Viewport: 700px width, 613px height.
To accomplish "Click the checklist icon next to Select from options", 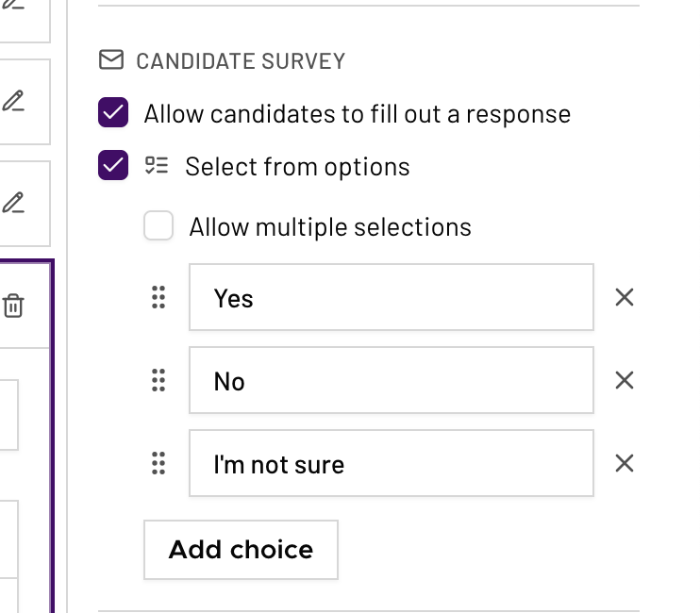I will tap(157, 166).
